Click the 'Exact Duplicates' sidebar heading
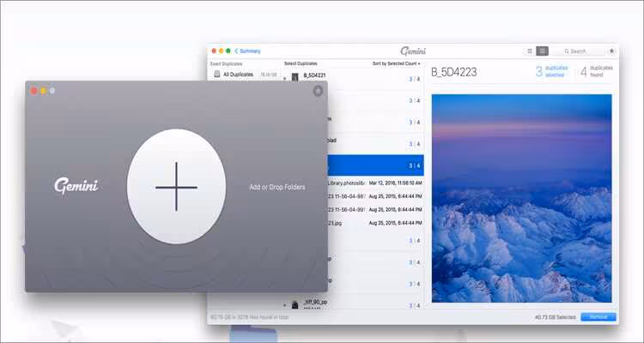This screenshot has height=343, width=644. coord(227,64)
